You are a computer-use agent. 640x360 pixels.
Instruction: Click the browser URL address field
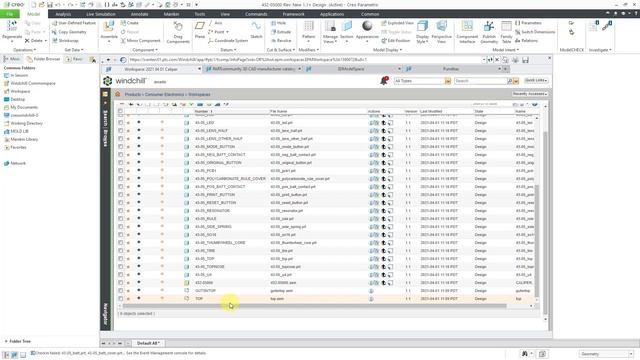[x=304, y=60]
